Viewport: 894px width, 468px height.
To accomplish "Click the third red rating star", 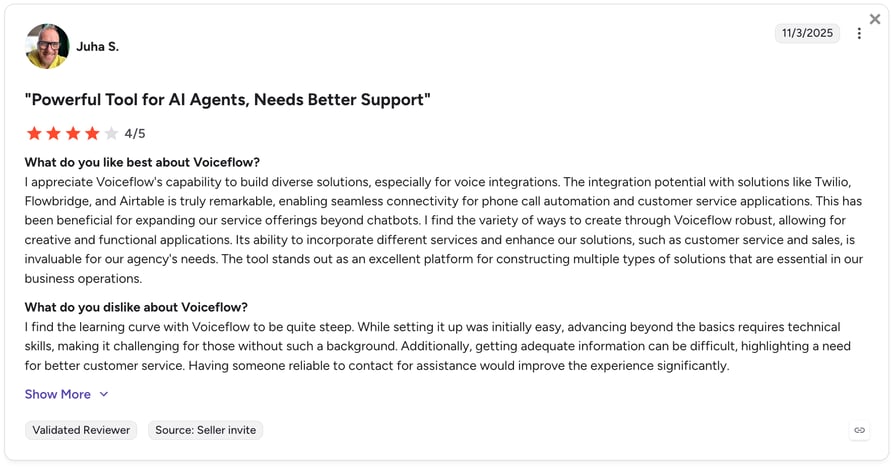I will pyautogui.click(x=73, y=133).
